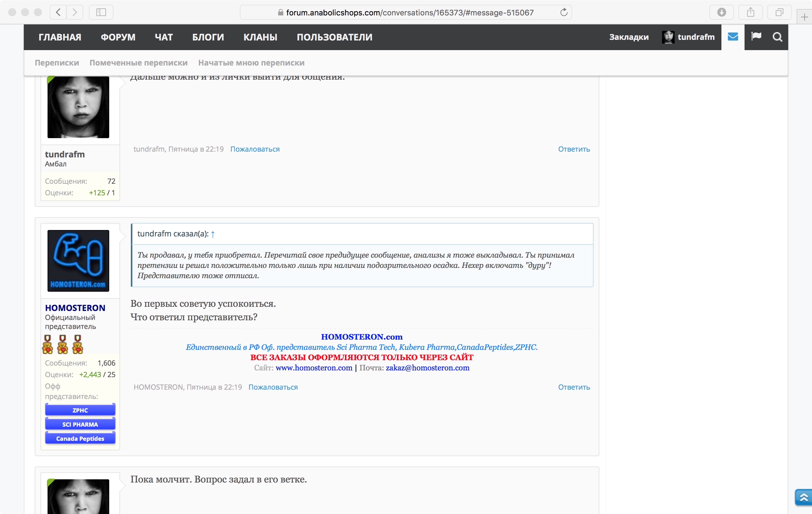Open Safari downloads icon
The height and width of the screenshot is (514, 812).
tap(721, 13)
